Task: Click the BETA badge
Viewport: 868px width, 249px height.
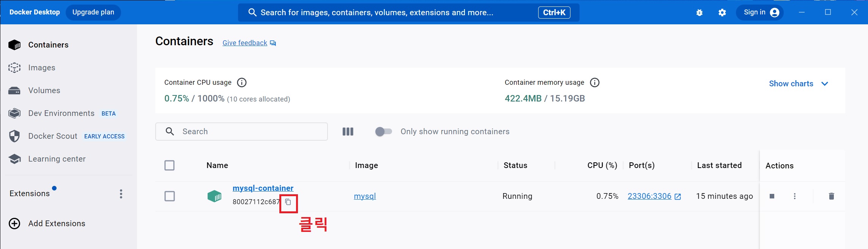Action: pos(109,114)
